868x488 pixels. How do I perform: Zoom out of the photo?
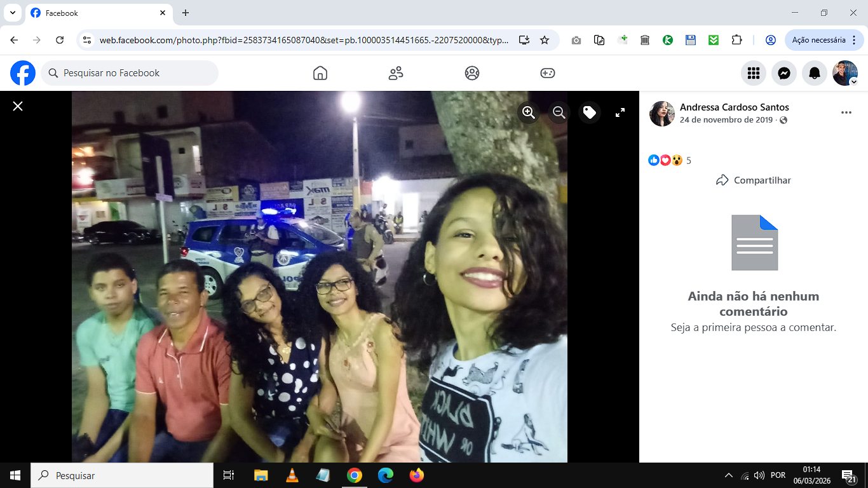(559, 112)
